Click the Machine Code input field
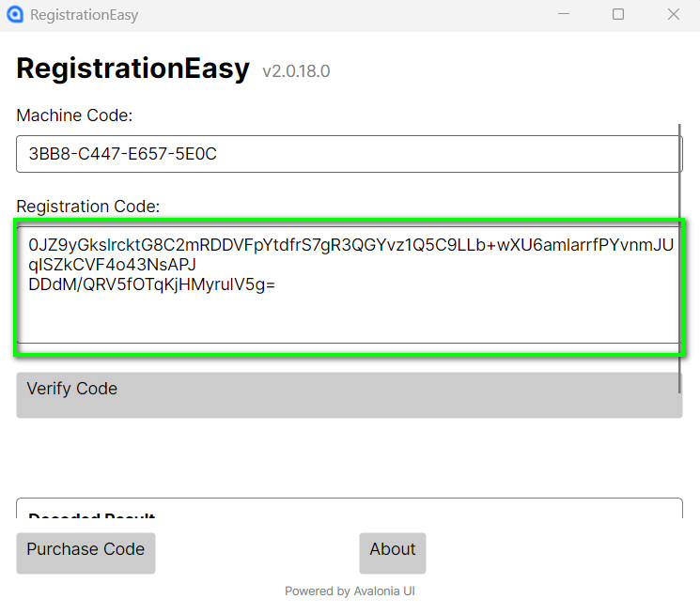 [x=349, y=154]
